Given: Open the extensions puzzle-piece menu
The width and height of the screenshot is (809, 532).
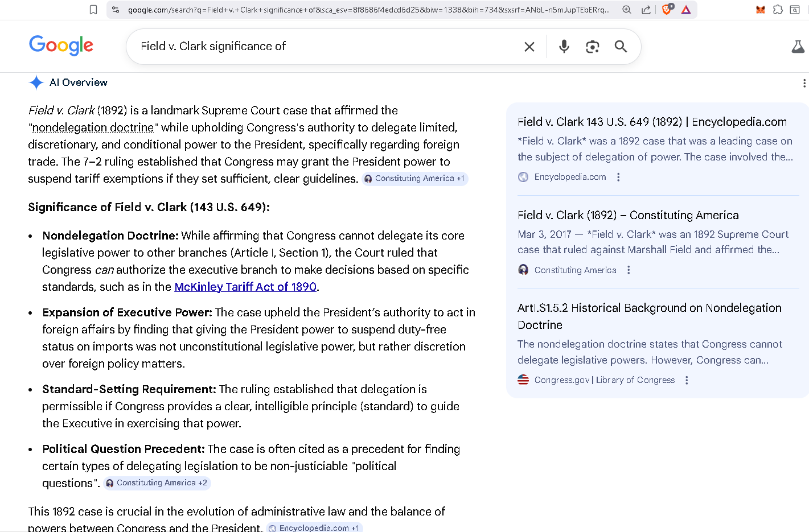Looking at the screenshot, I should click(x=778, y=10).
